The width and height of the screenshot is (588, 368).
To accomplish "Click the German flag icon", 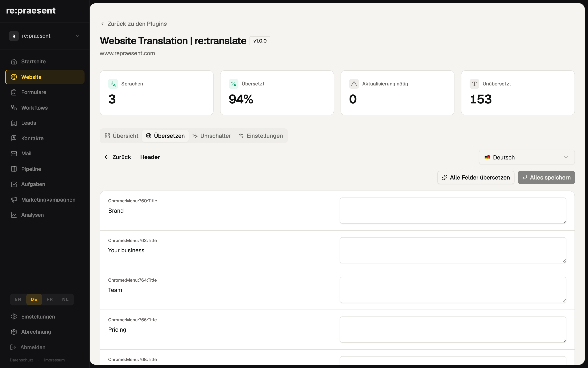I will pos(487,157).
